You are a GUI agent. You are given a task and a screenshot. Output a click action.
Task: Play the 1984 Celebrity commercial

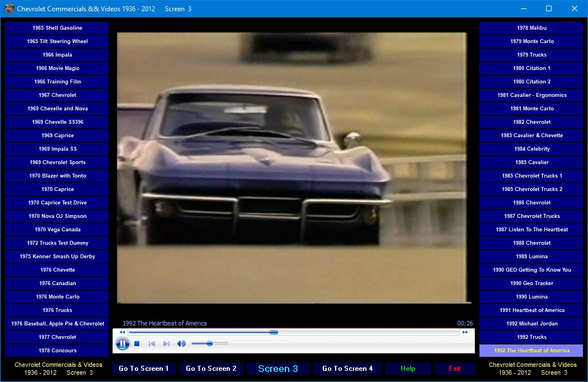(531, 149)
